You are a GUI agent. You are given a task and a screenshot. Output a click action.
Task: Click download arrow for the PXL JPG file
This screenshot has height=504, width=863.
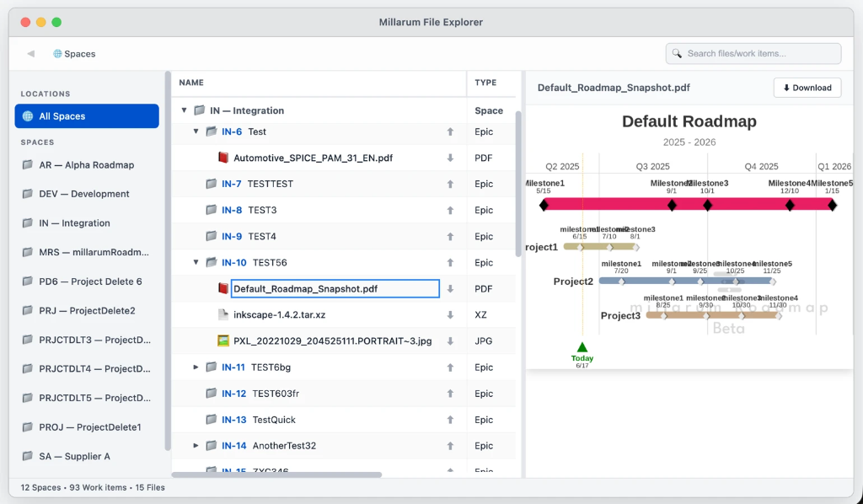(x=450, y=341)
